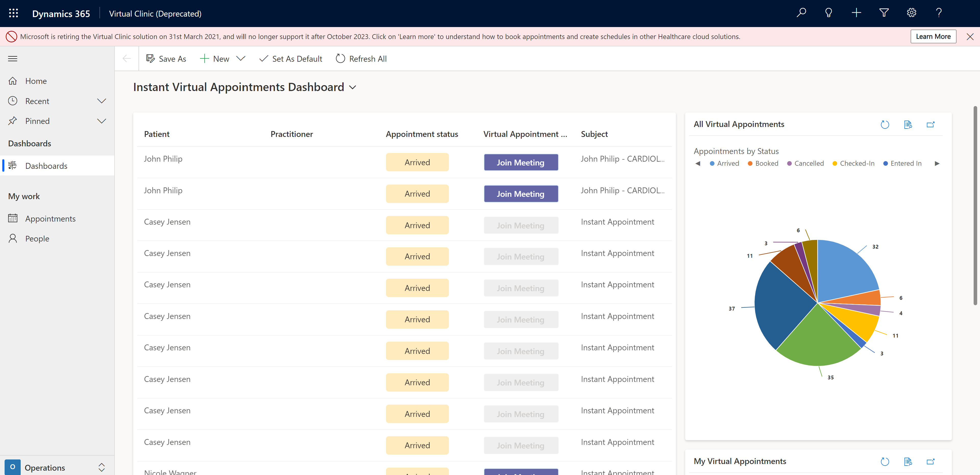The image size is (980, 475).
Task: Open the Dynamics 365 app launcher waffle
Action: [13, 13]
